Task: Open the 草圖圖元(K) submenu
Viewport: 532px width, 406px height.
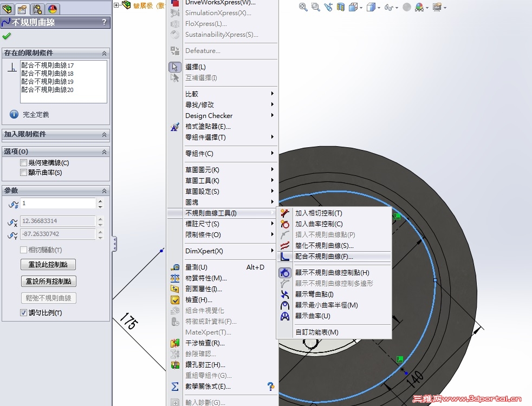Action: coord(223,170)
